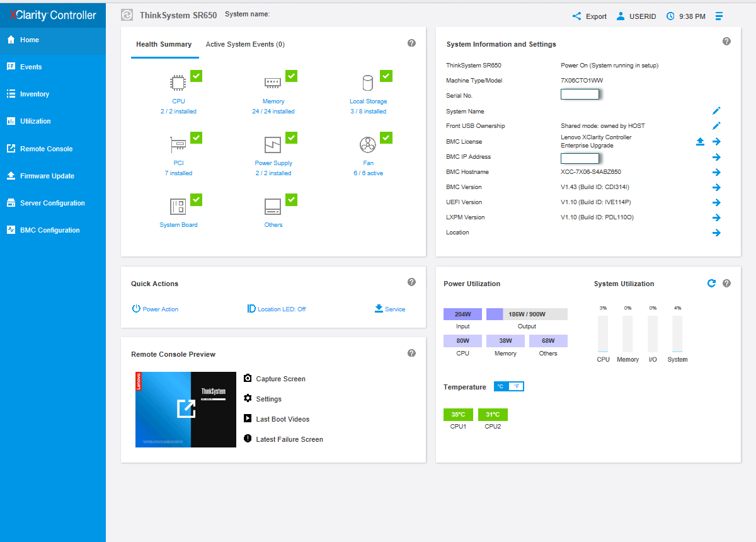Click the Service download link

pyautogui.click(x=390, y=309)
